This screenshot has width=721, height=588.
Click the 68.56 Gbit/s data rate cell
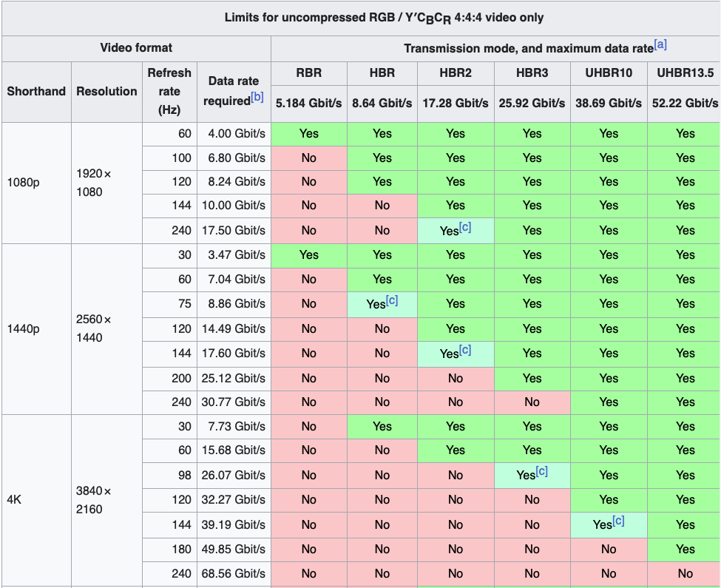tap(234, 574)
